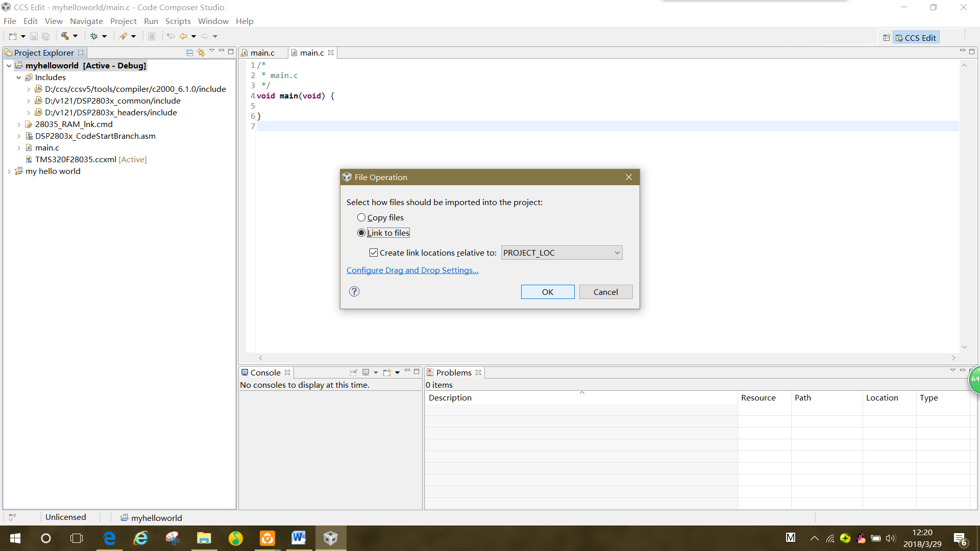Click the Last Edit Location icon
This screenshot has width=980, height=551.
171,36
